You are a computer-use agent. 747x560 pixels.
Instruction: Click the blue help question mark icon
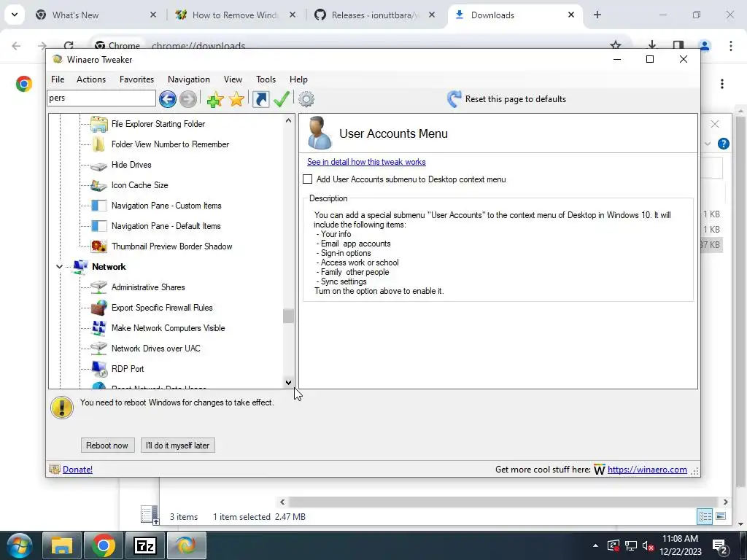[723, 144]
